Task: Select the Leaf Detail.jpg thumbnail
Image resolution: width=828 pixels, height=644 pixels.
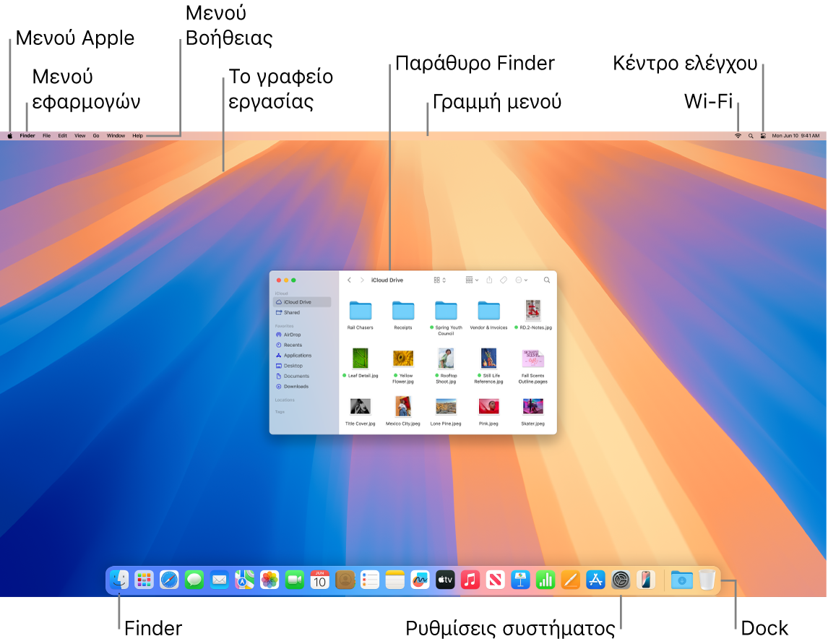Action: tap(359, 360)
